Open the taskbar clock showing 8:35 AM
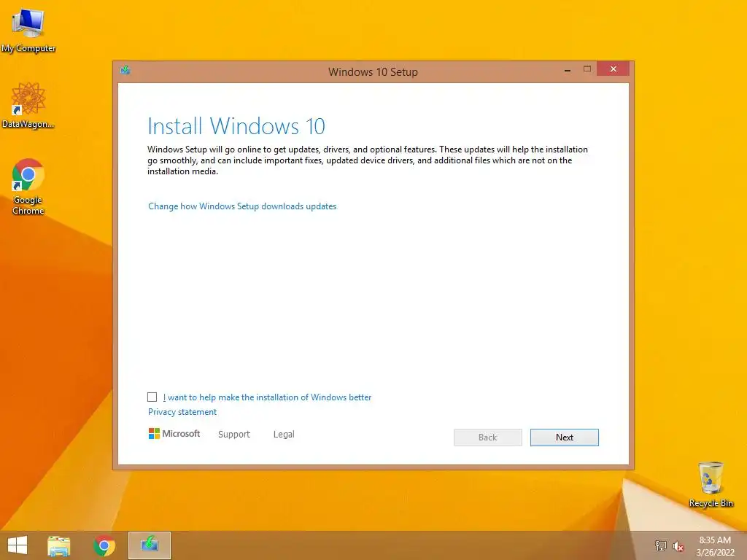747x560 pixels. click(x=715, y=546)
